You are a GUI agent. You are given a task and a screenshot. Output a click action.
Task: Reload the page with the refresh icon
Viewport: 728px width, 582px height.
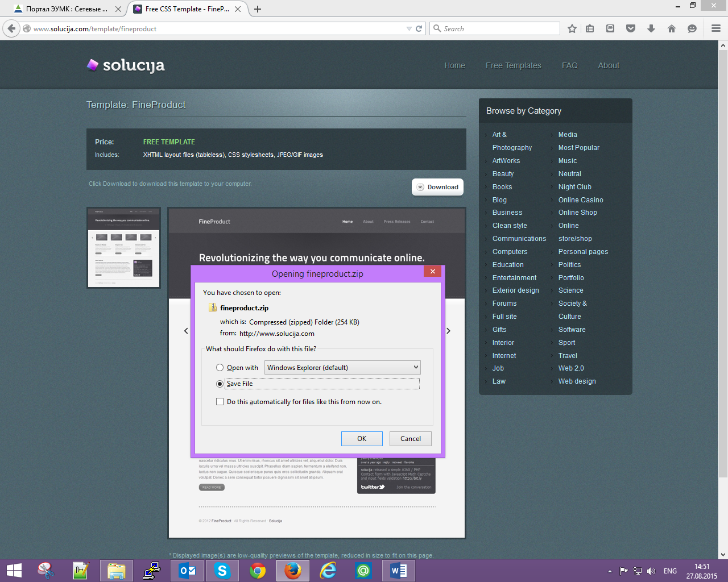tap(419, 28)
